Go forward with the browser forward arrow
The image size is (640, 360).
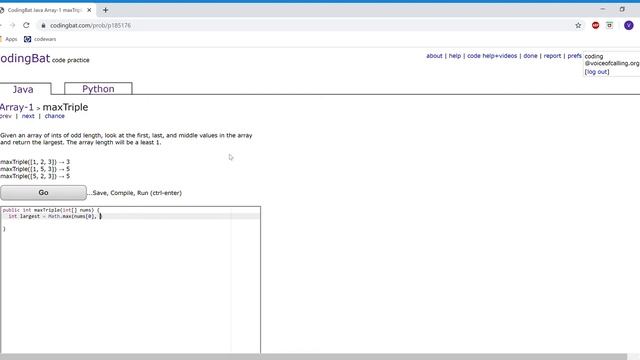point(12,25)
